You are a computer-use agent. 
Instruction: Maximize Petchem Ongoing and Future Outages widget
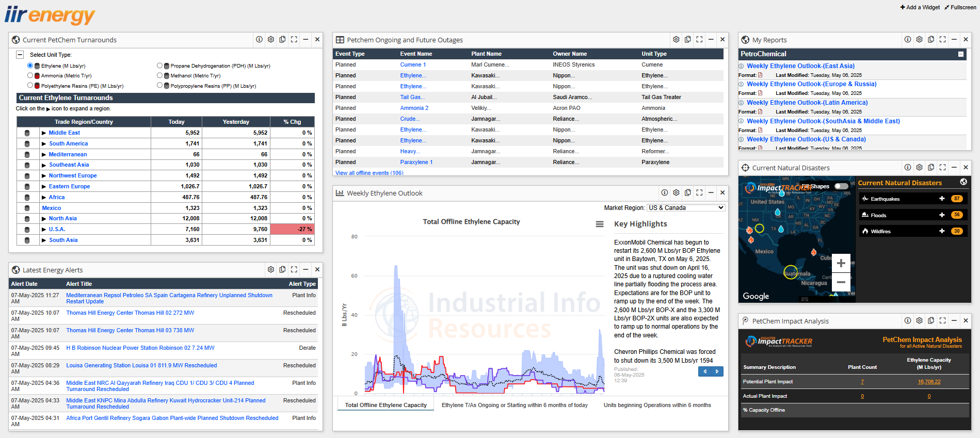click(699, 39)
